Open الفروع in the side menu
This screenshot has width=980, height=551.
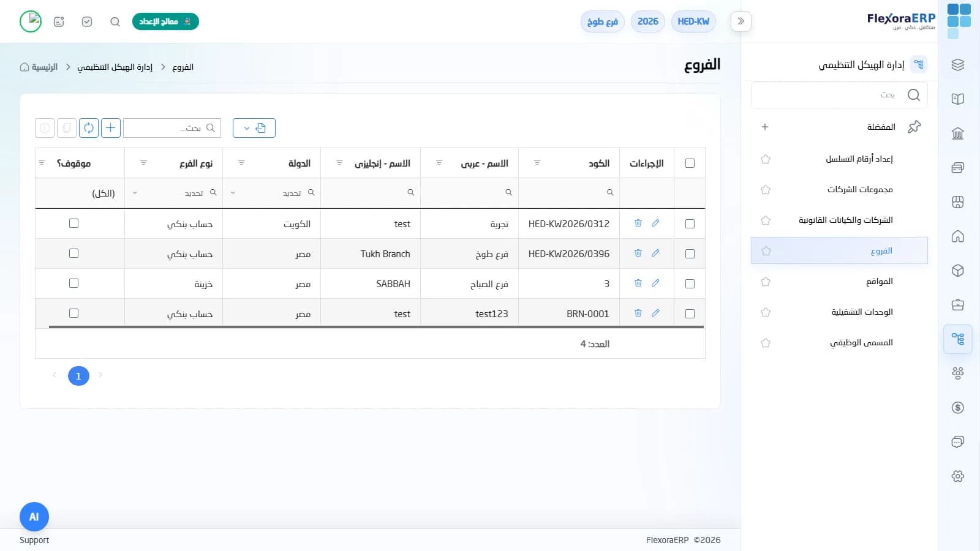tap(839, 251)
